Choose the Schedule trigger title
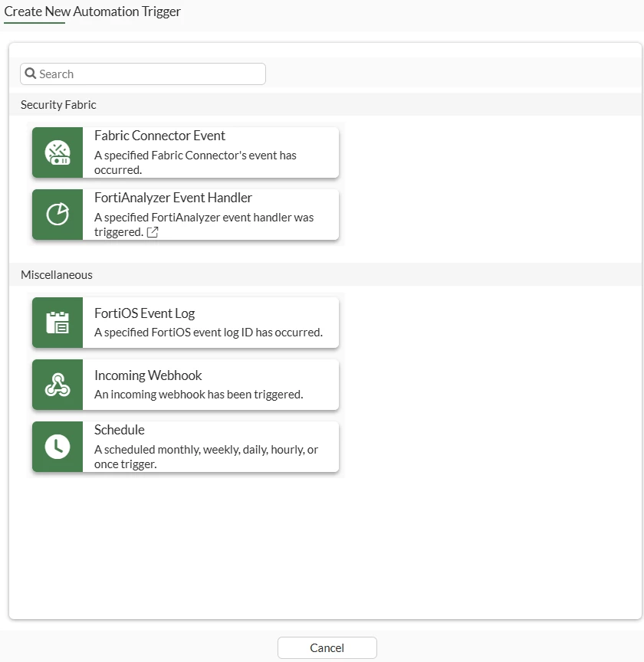Screen dimensions: 644x662 pyautogui.click(x=119, y=430)
